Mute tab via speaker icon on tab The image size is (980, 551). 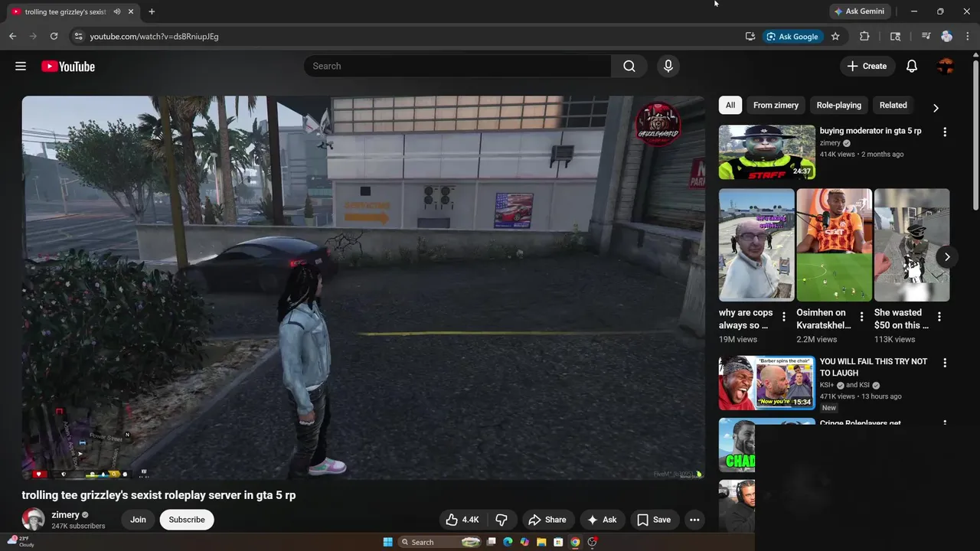[x=117, y=11]
